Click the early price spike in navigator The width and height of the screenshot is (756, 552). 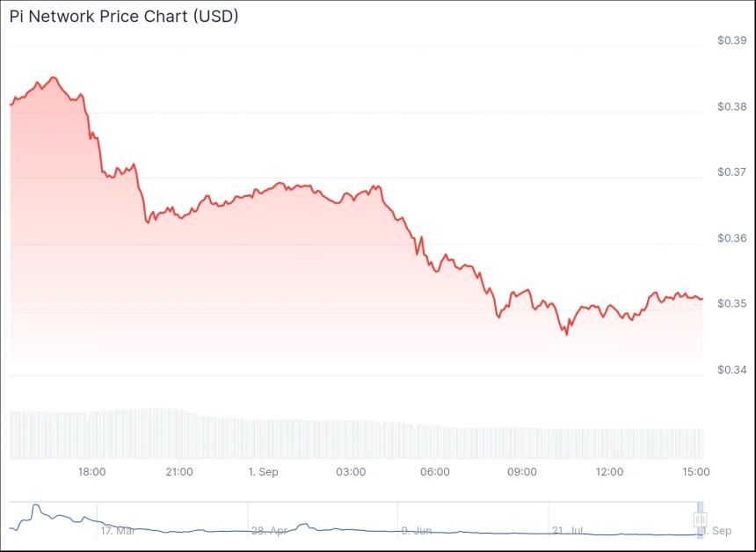coord(35,507)
